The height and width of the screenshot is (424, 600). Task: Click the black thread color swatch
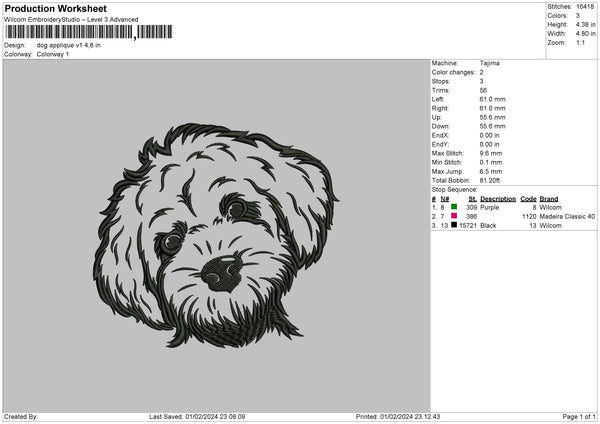[x=454, y=225]
